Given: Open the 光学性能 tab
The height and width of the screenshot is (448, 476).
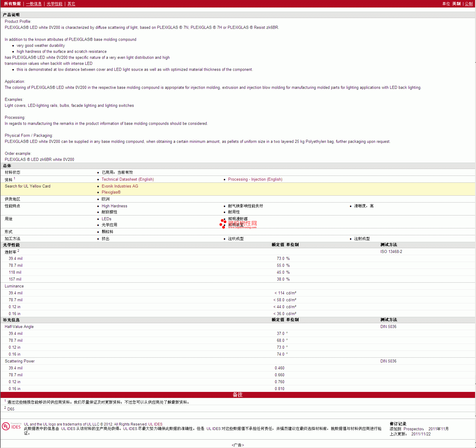Looking at the screenshot, I should 54,4.
